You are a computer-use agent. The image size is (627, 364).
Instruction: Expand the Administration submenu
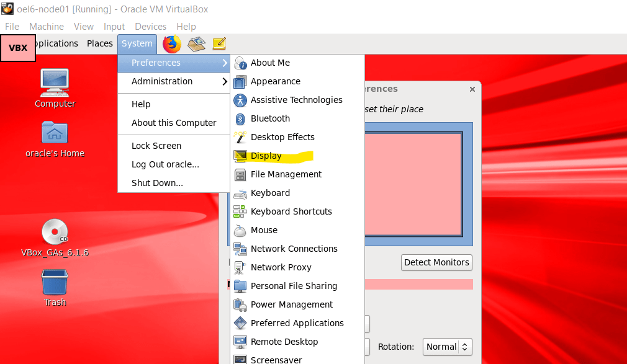[173, 81]
